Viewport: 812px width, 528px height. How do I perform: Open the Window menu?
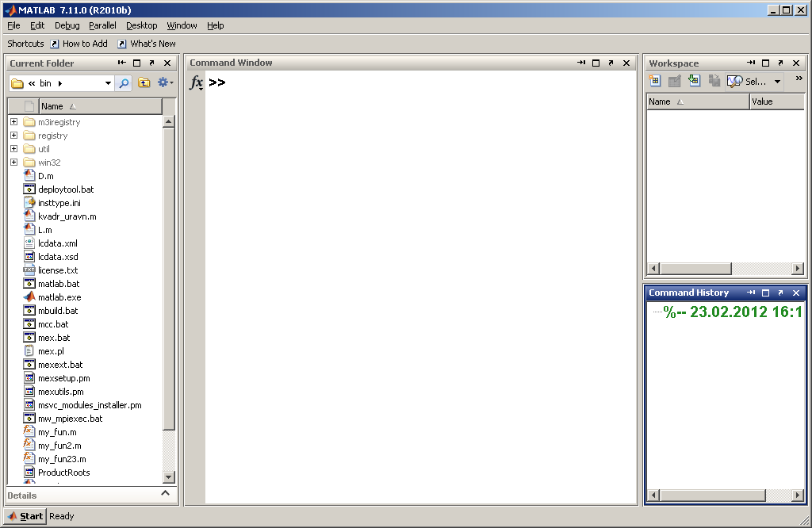[x=182, y=25]
